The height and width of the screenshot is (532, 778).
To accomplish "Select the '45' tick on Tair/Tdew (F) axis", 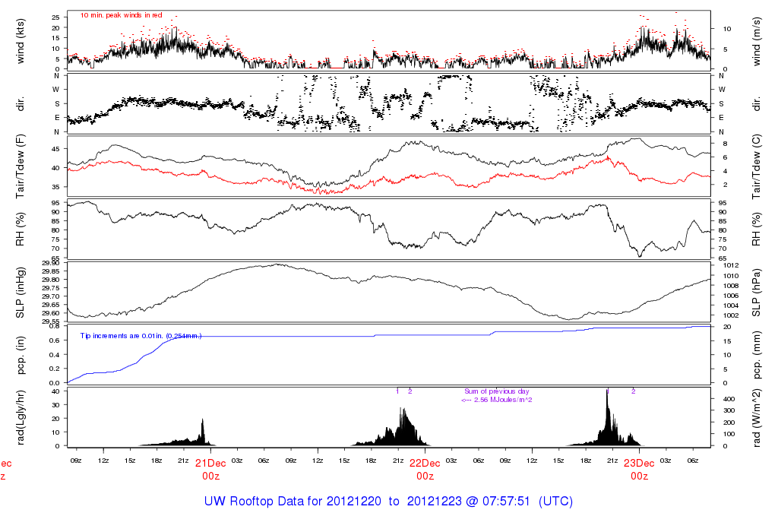I will (56, 149).
